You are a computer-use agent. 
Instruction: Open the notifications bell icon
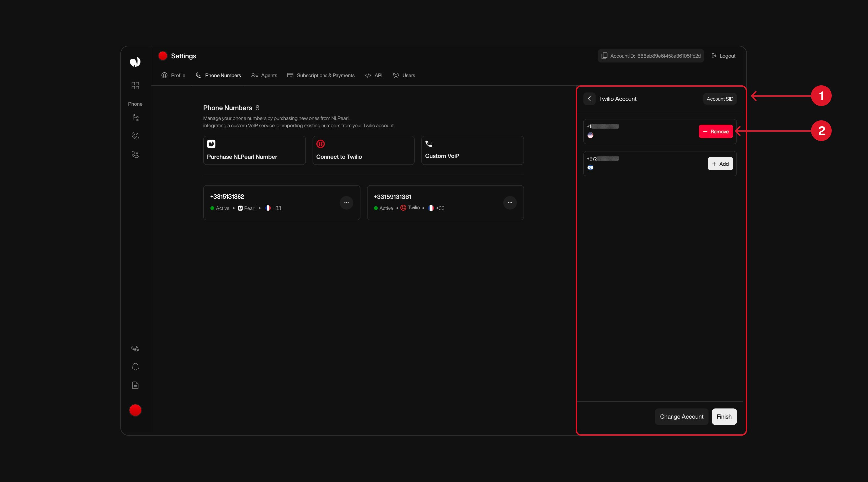click(x=135, y=367)
